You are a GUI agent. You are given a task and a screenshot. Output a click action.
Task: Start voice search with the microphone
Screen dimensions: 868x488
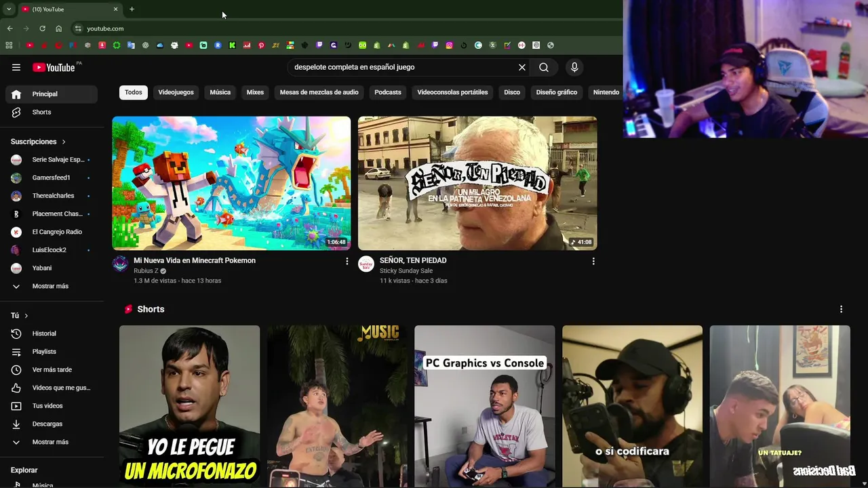click(x=574, y=67)
